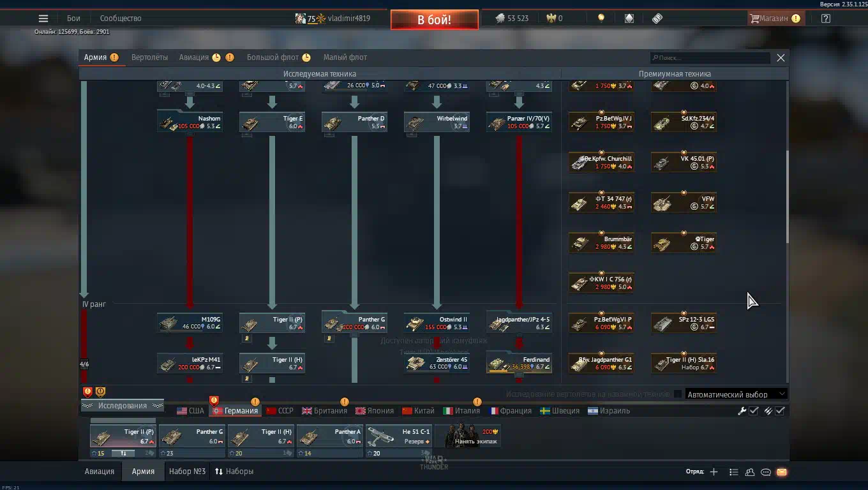
Task: Open the main hamburger menu
Action: pyautogui.click(x=43, y=19)
